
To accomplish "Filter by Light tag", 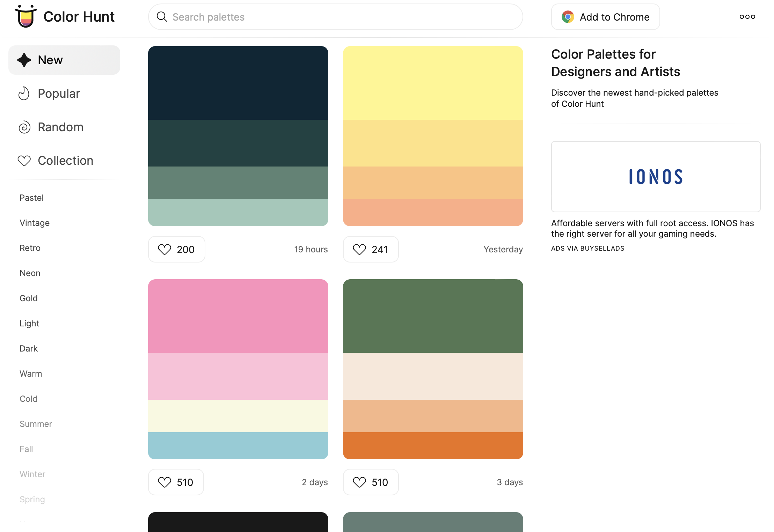I will click(29, 324).
